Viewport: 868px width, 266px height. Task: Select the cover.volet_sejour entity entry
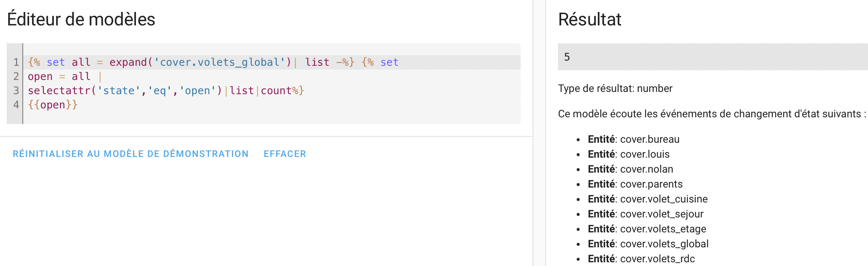pyautogui.click(x=645, y=214)
